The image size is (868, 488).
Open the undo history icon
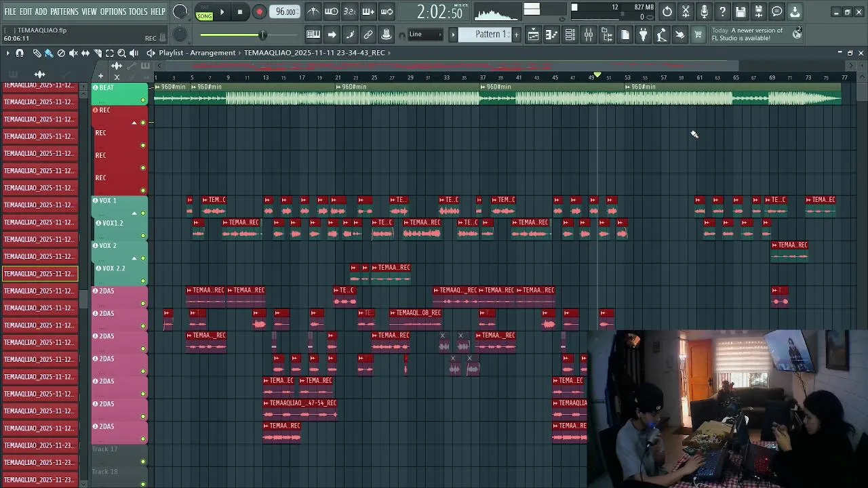coord(667,12)
